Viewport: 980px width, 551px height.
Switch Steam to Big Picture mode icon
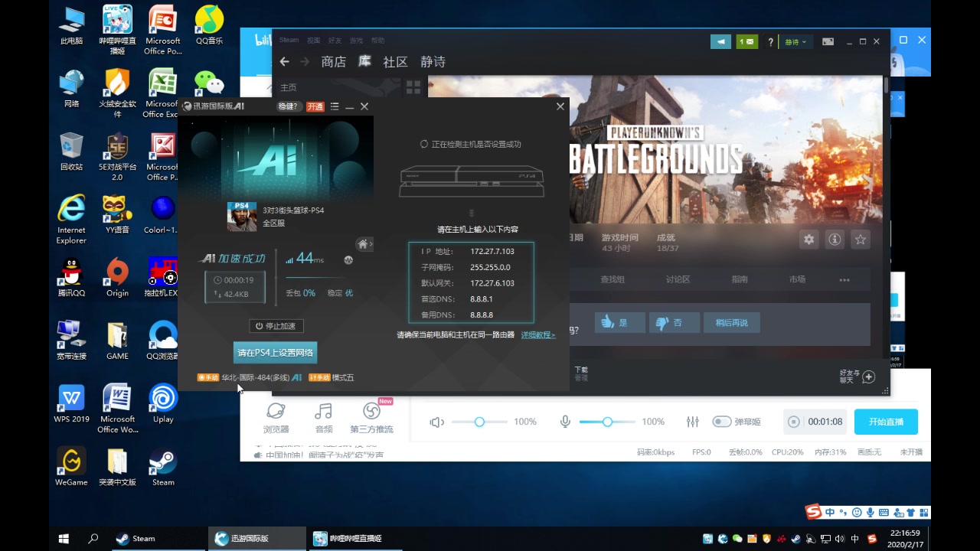(x=828, y=42)
